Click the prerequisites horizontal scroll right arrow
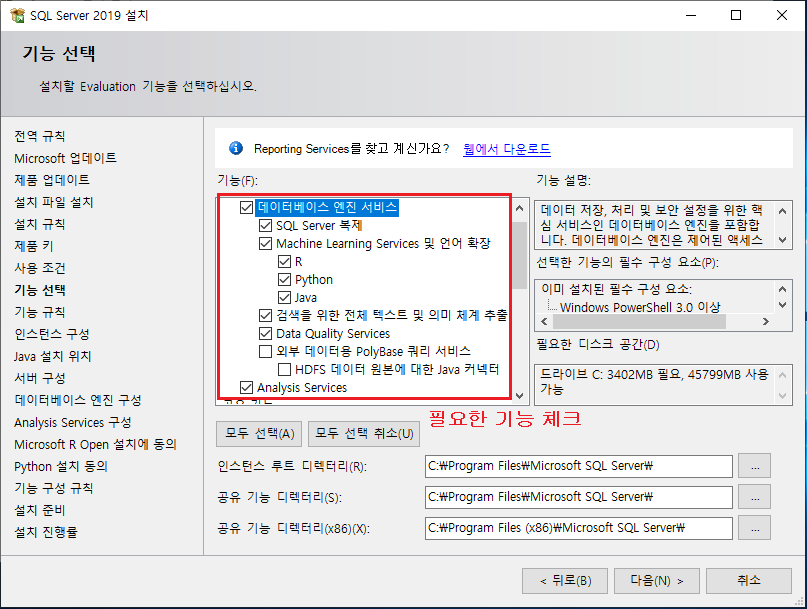The width and height of the screenshot is (807, 609). pyautogui.click(x=765, y=322)
